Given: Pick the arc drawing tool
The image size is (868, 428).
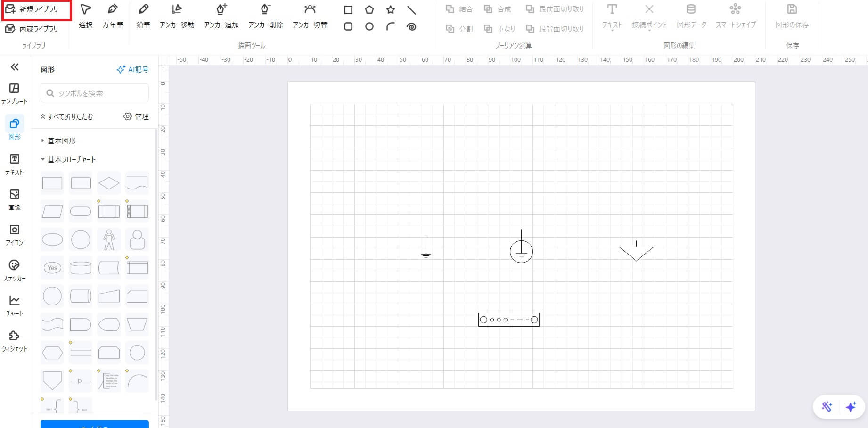Looking at the screenshot, I should coord(391,27).
